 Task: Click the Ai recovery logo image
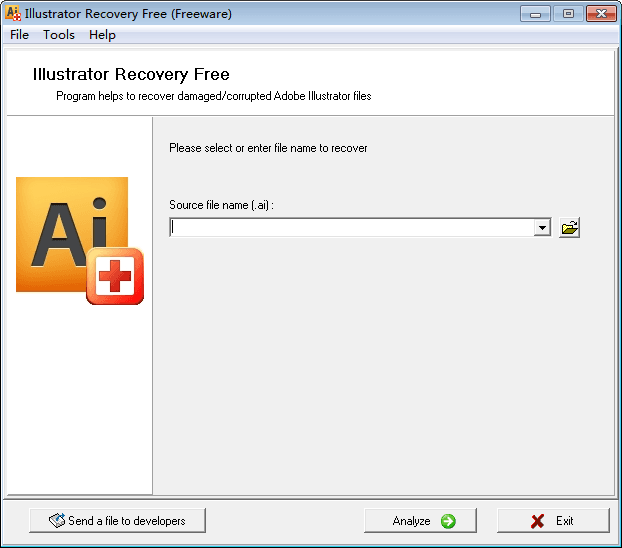(80, 241)
